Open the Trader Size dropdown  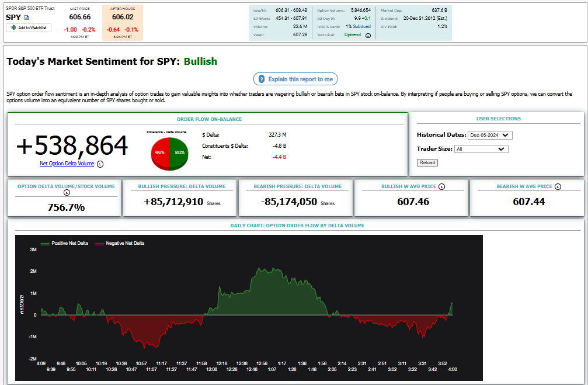(481, 149)
